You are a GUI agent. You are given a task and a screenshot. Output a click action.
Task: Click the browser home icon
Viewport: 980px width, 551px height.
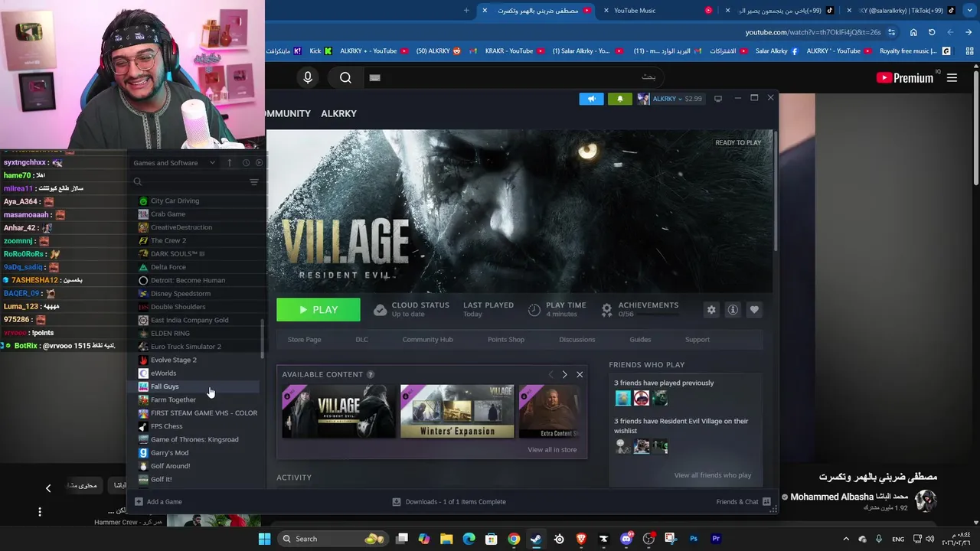point(913,32)
